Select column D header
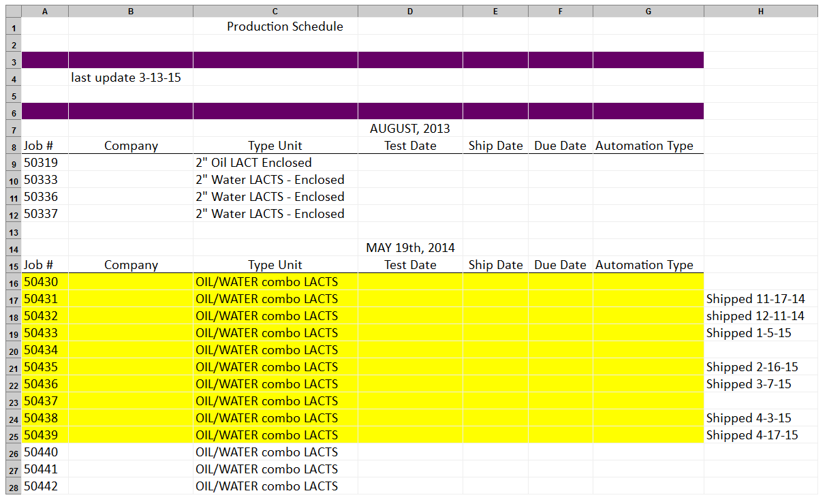 (410, 11)
